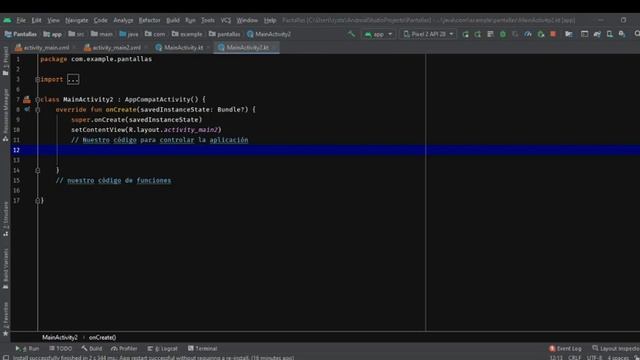Viewport: 640px width, 360px height.
Task: Click the UTF-8 encoding in status bar
Action: coord(594,358)
